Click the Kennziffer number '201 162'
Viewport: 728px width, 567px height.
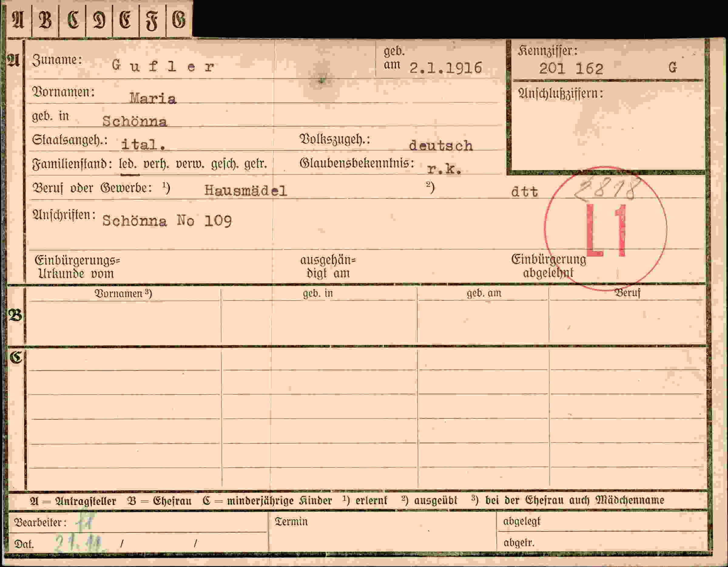pyautogui.click(x=571, y=69)
